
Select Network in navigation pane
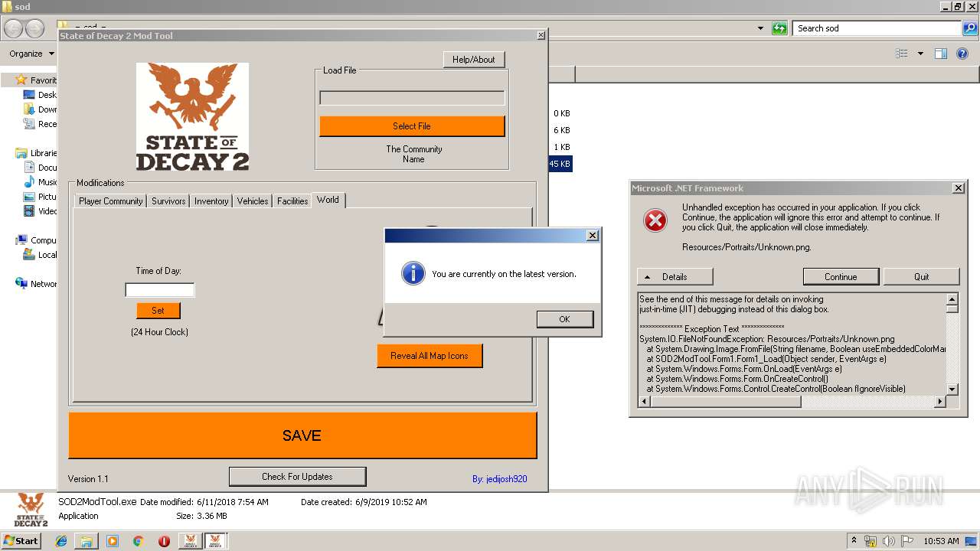click(36, 284)
